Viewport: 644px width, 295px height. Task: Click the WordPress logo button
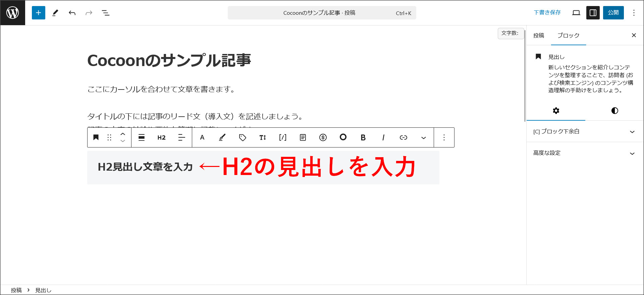click(13, 13)
